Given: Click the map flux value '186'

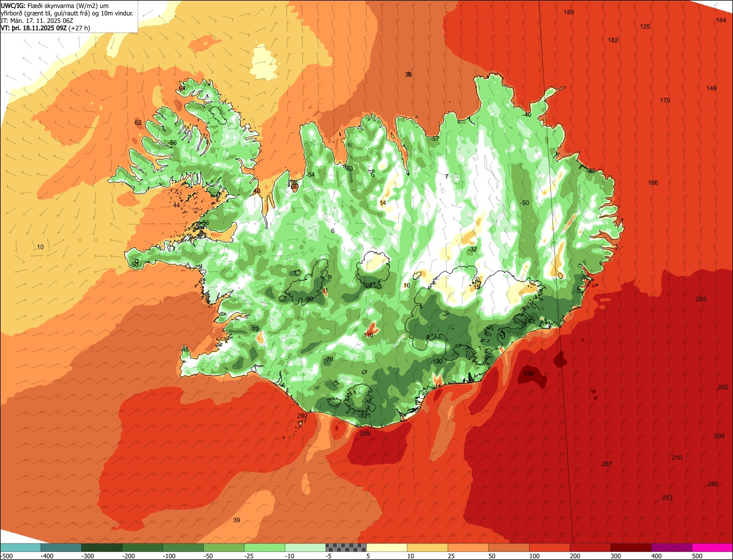Looking at the screenshot, I should (653, 183).
